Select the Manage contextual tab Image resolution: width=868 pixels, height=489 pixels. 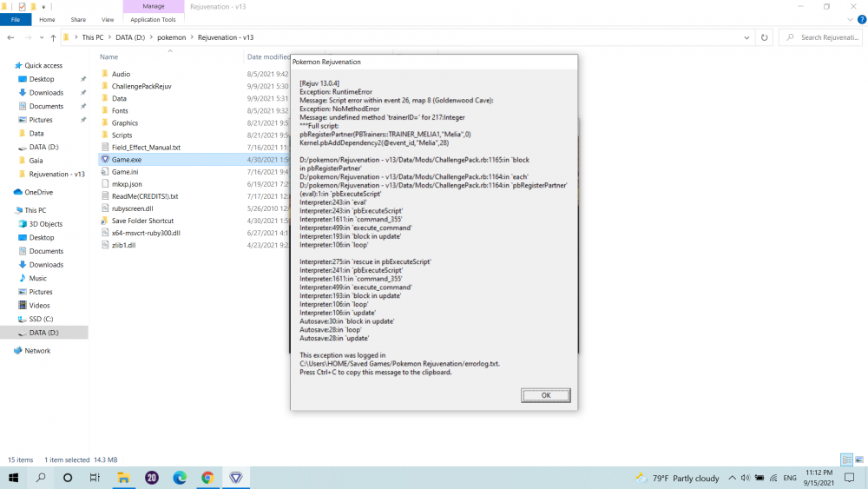click(154, 6)
